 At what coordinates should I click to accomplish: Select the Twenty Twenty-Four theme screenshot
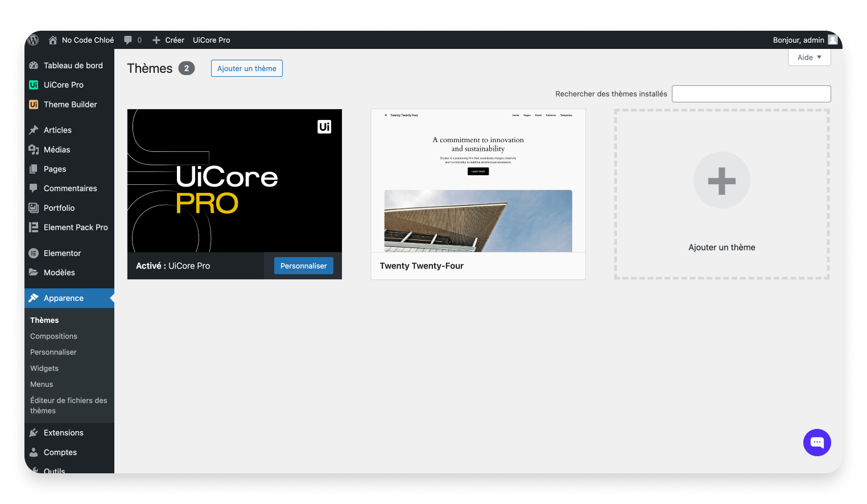coord(478,181)
